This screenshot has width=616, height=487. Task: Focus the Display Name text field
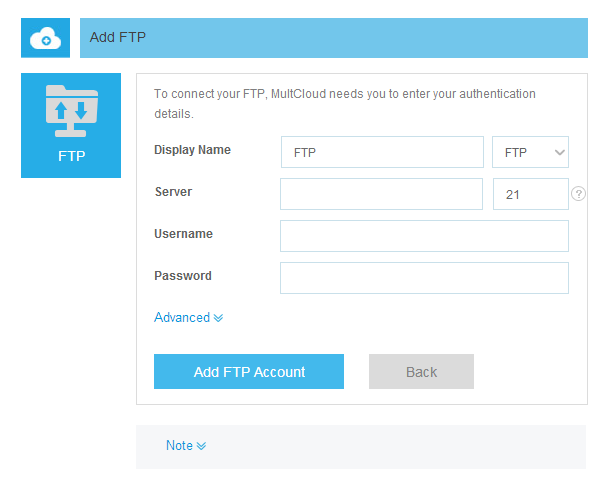point(382,152)
